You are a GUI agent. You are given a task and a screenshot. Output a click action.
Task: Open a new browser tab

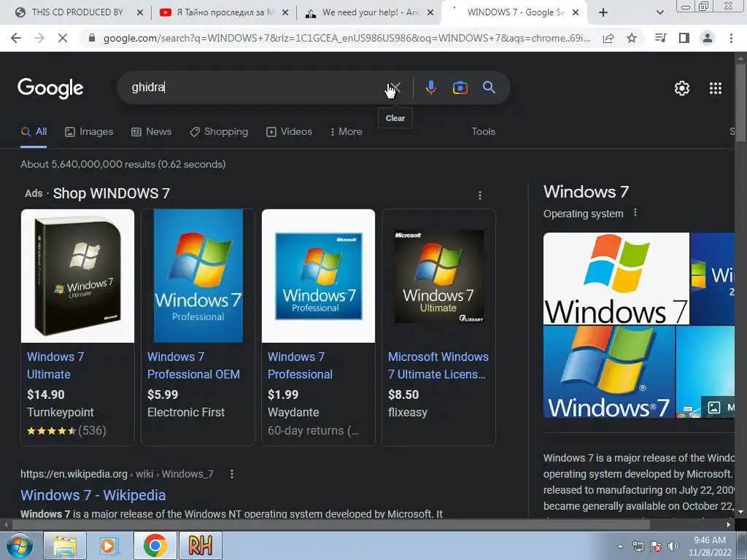(x=603, y=12)
